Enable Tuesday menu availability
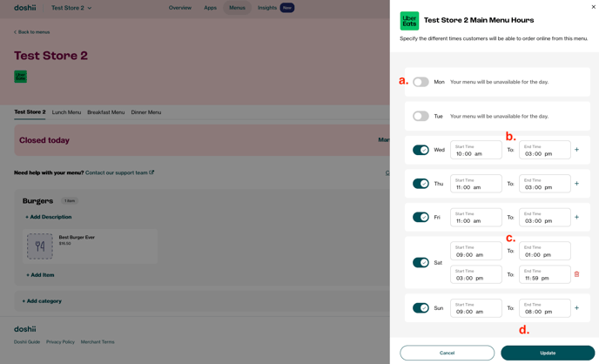 [421, 116]
